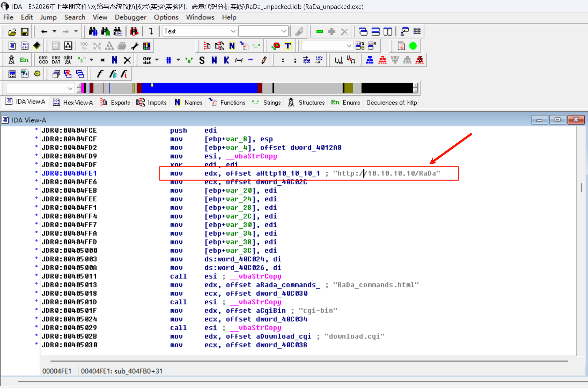The image size is (588, 388).
Task: Open hex dump view toolbar icon
Action: (x=25, y=46)
